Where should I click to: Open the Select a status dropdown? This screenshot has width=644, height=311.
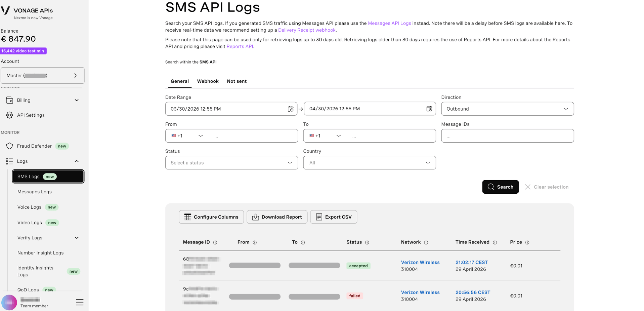tap(231, 163)
